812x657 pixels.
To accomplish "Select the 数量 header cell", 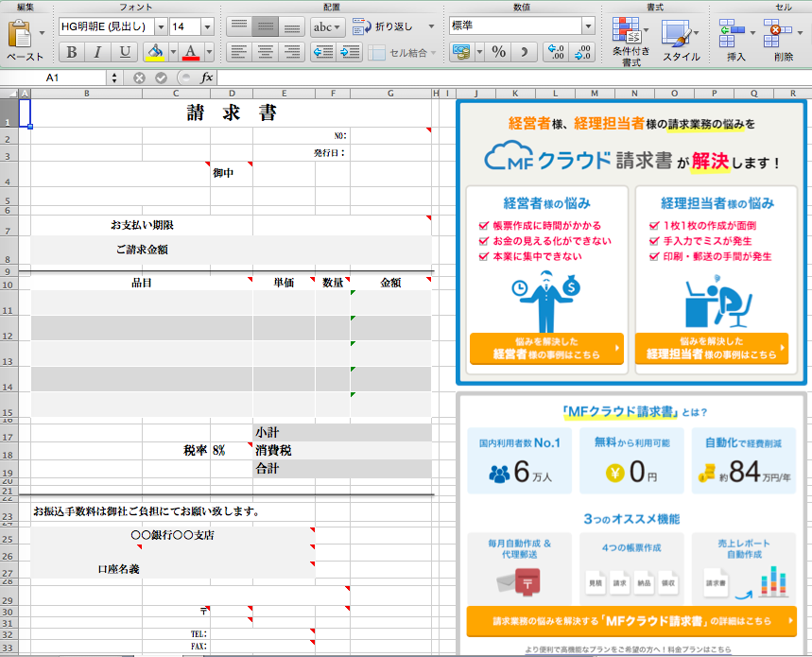I will coord(333,284).
